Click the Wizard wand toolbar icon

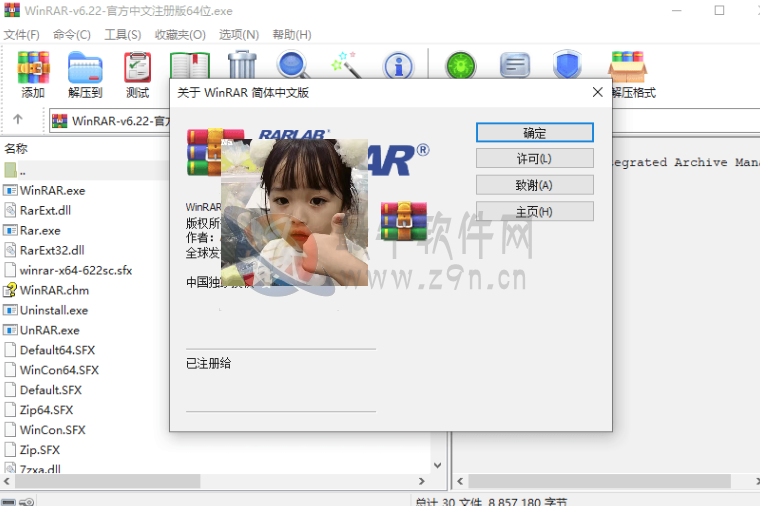346,64
